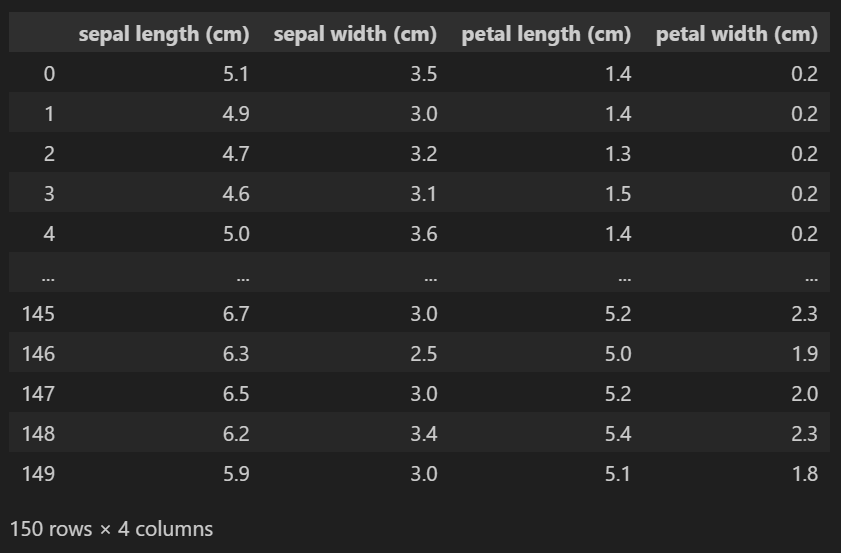Viewport: 841px width, 553px height.
Task: Click the 'sepal length (cm)' column header
Action: pyautogui.click(x=164, y=34)
